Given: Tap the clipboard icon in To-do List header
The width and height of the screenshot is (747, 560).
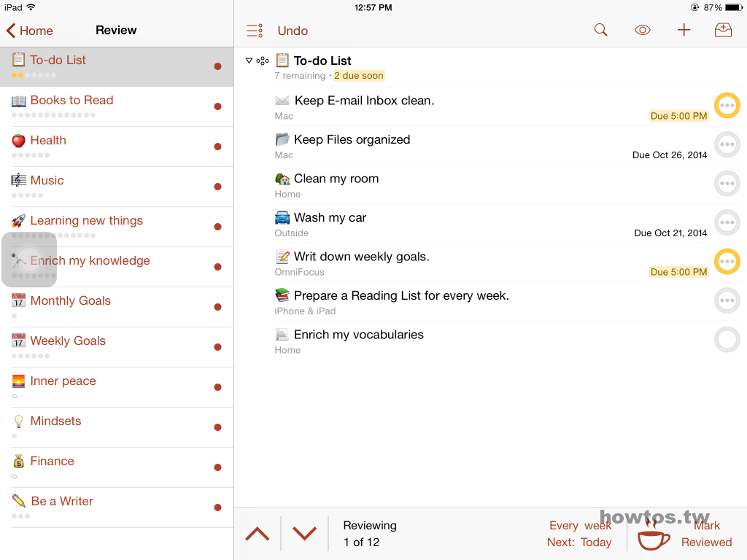Looking at the screenshot, I should click(x=282, y=61).
